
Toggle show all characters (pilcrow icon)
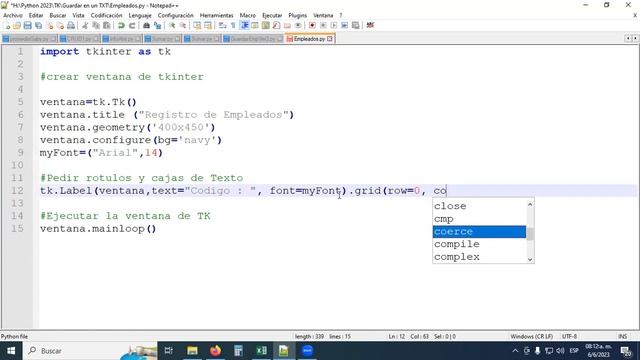pyautogui.click(x=233, y=25)
